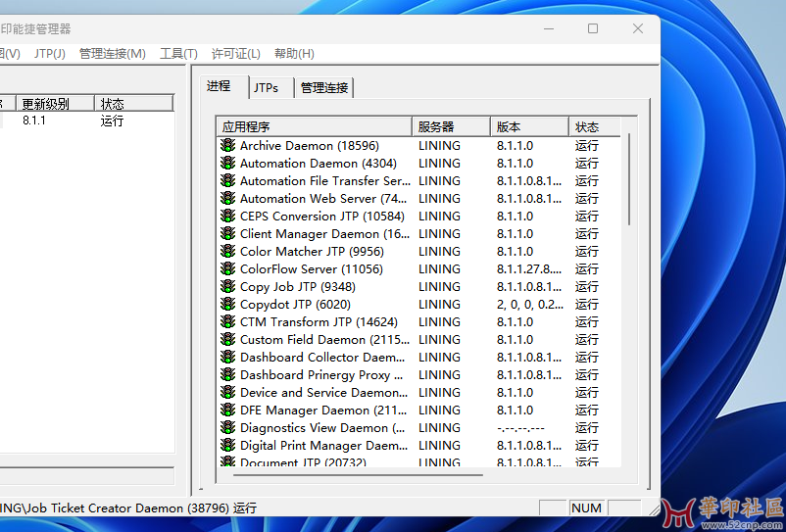Image resolution: width=786 pixels, height=532 pixels.
Task: Open the 许可证(L) menu
Action: [235, 54]
